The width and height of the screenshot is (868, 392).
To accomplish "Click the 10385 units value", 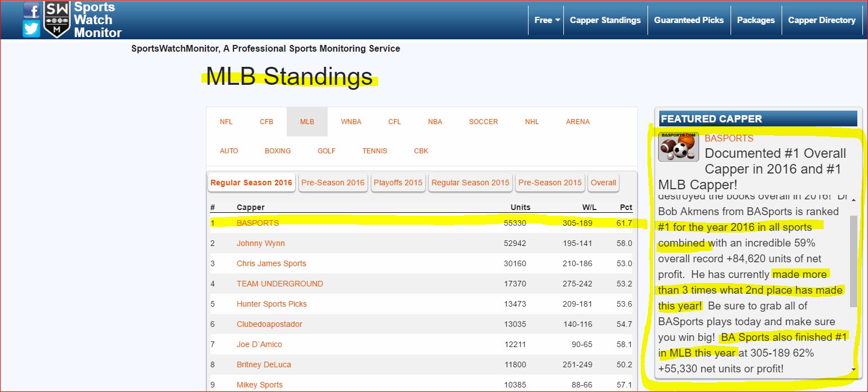I will coord(515,385).
